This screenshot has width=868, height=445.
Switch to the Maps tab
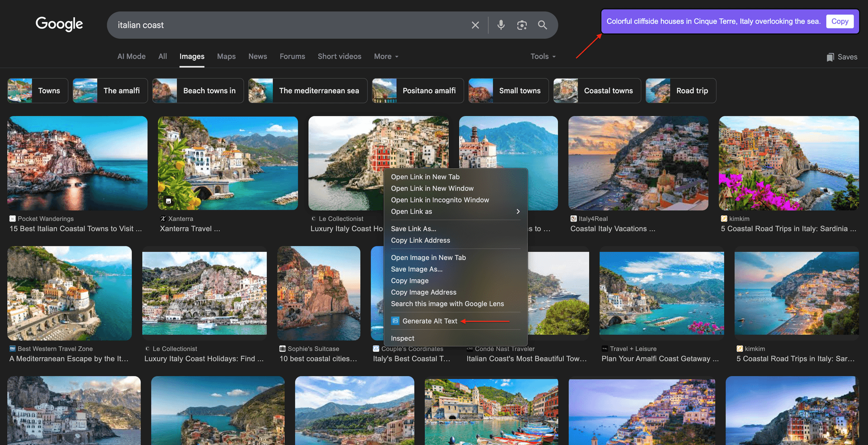(226, 56)
